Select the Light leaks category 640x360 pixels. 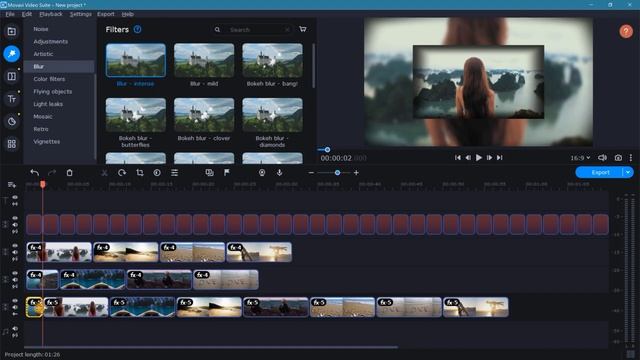[48, 104]
